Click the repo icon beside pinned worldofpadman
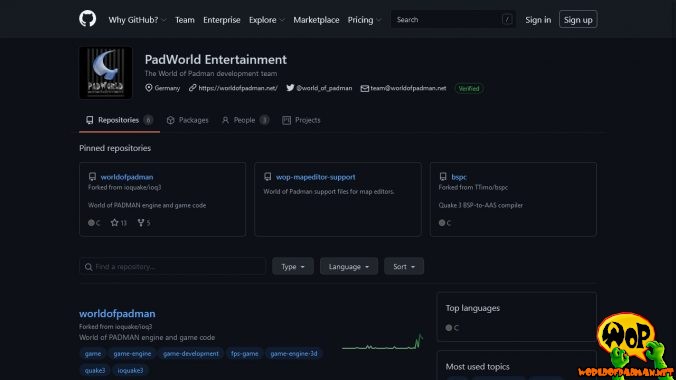The height and width of the screenshot is (380, 676). [92, 177]
